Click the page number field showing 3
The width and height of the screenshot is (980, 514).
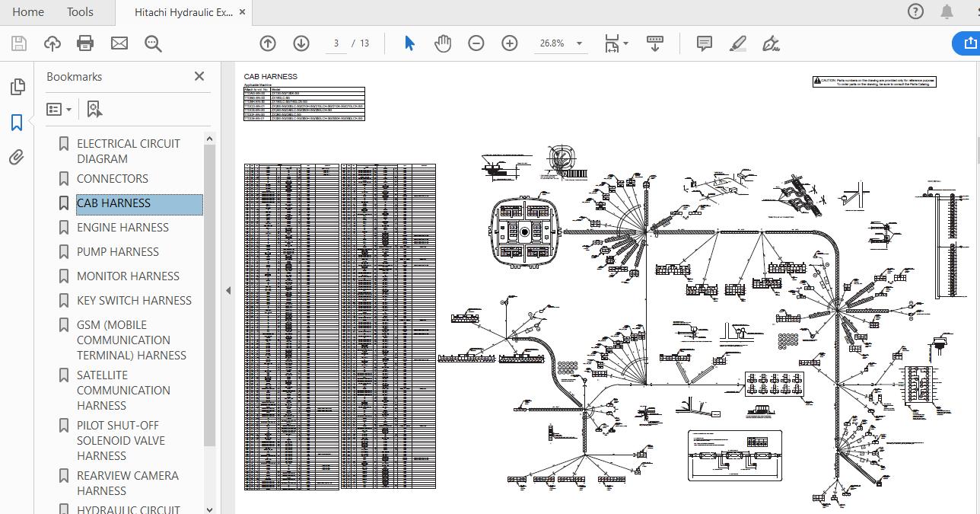336,43
